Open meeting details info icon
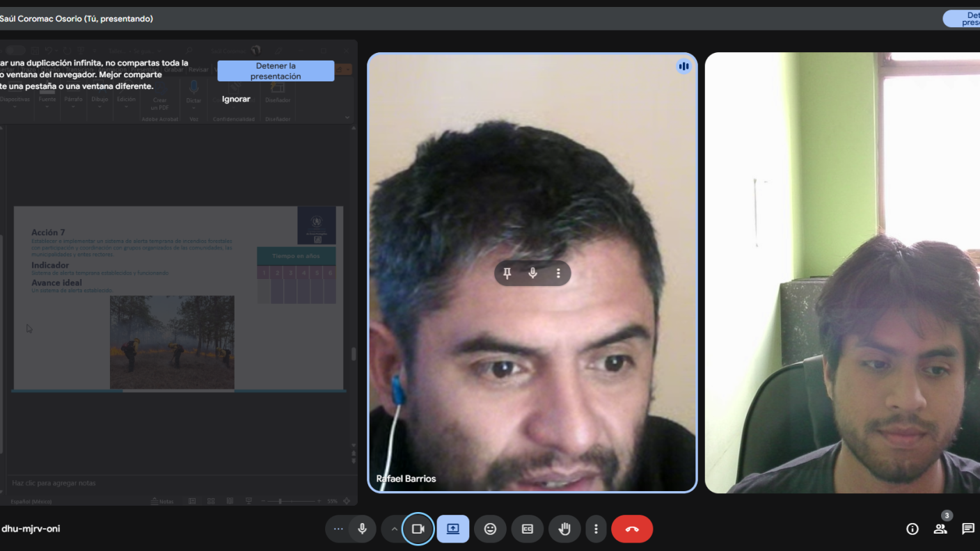 coord(912,529)
